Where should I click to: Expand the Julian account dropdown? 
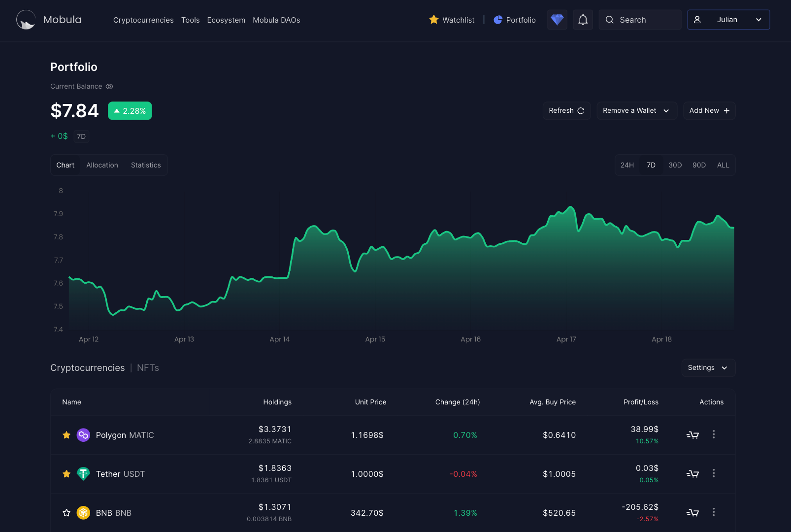point(728,20)
